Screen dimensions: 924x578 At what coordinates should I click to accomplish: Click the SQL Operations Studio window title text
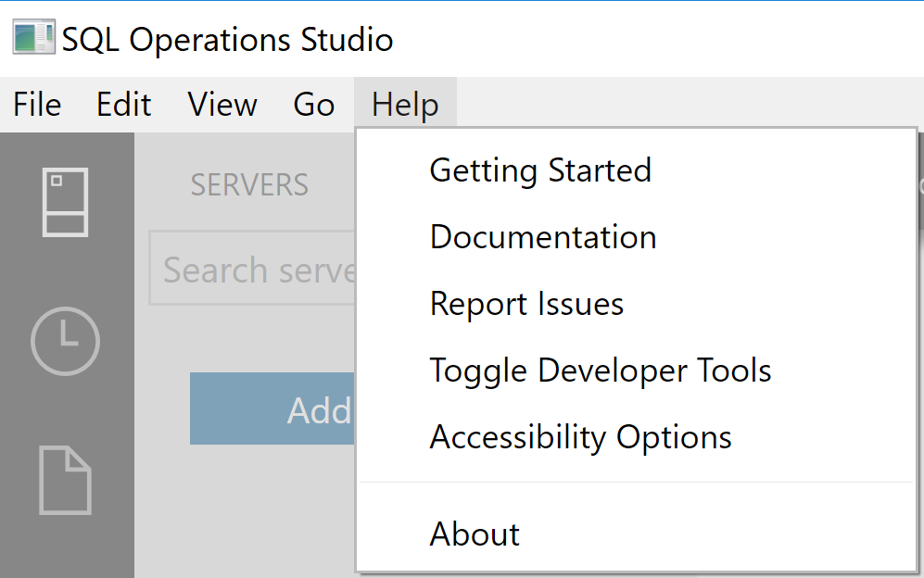[228, 40]
